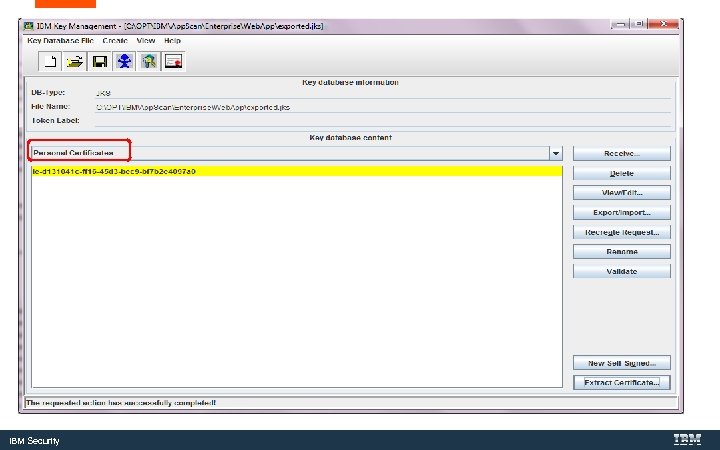Close the IBM Key Management window
The width and height of the screenshot is (720, 450).
click(x=663, y=24)
